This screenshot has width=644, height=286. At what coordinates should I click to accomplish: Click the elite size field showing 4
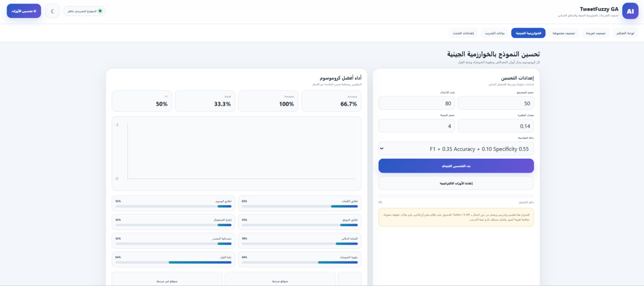point(417,126)
